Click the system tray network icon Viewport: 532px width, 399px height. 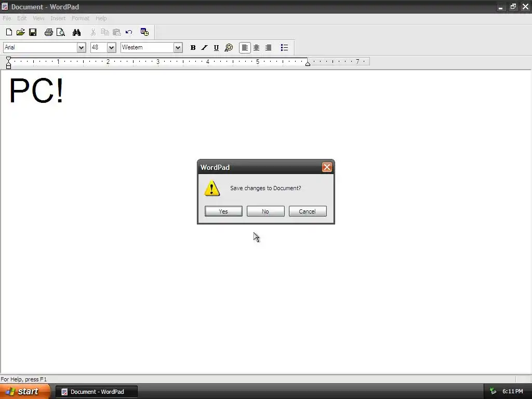(493, 391)
